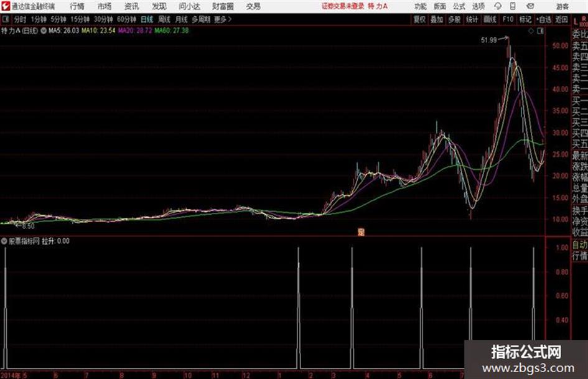The width and height of the screenshot is (588, 379).
Task: Click the 游客 user label
Action: pos(562,6)
